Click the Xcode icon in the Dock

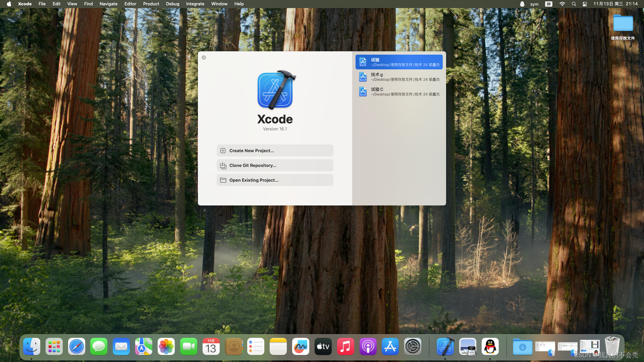point(445,347)
